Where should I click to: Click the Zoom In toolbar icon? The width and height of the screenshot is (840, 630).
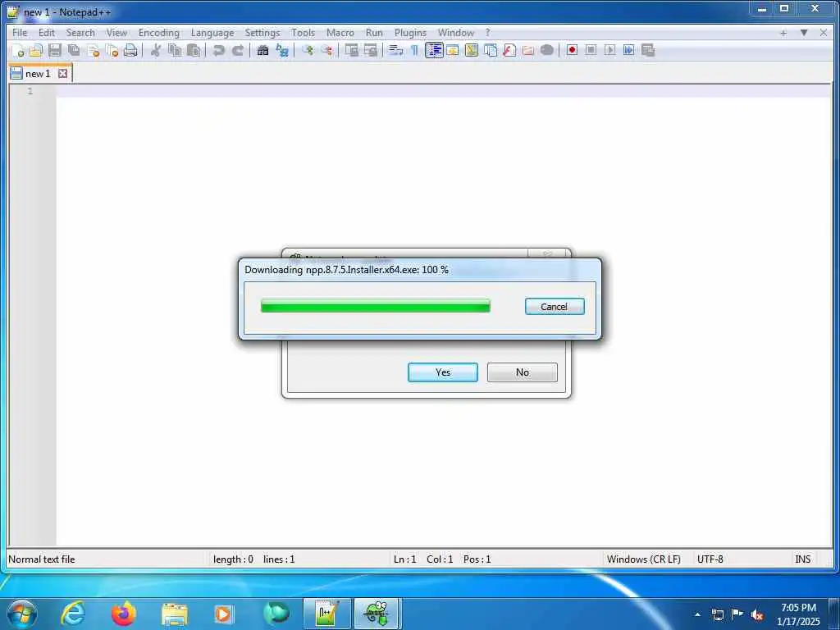(x=308, y=50)
